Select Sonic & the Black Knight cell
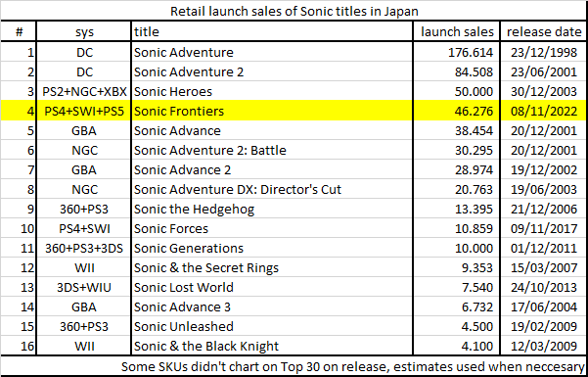The image size is (588, 377). click(x=272, y=346)
